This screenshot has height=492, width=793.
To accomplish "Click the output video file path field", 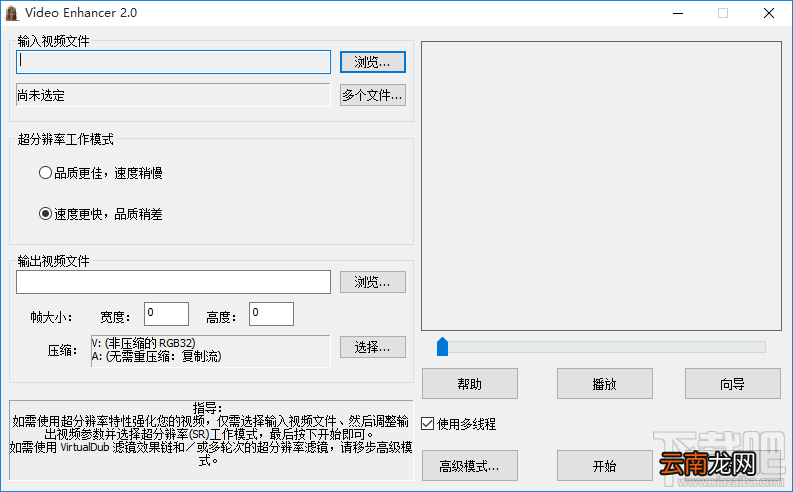I will click(173, 282).
